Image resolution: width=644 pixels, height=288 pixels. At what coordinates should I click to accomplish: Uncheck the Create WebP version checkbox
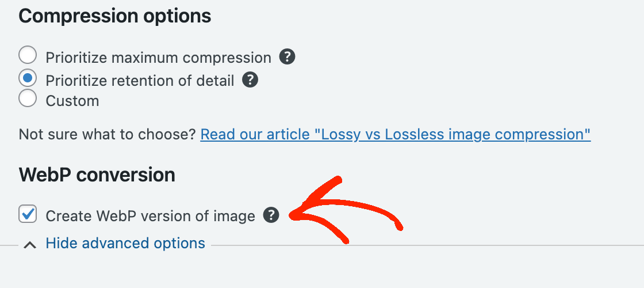click(x=28, y=214)
